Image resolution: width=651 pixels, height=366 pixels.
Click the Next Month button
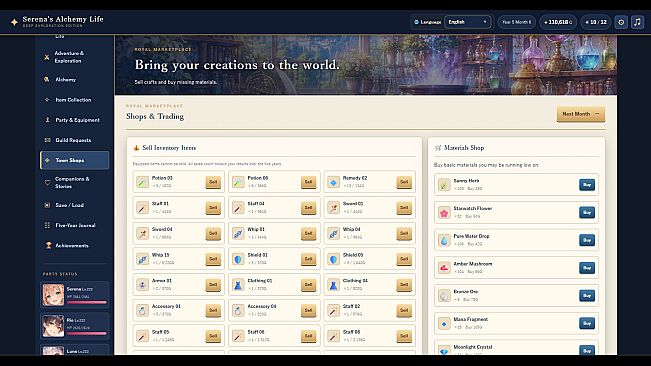[580, 114]
